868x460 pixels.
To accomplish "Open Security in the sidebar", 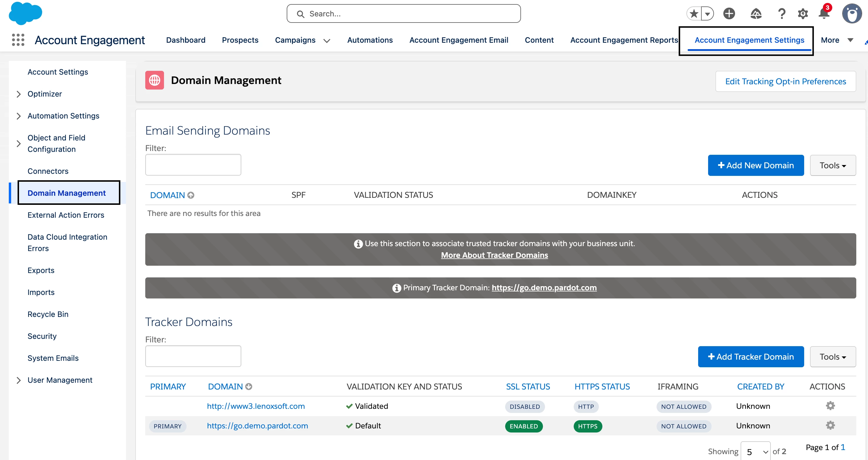I will 42,336.
